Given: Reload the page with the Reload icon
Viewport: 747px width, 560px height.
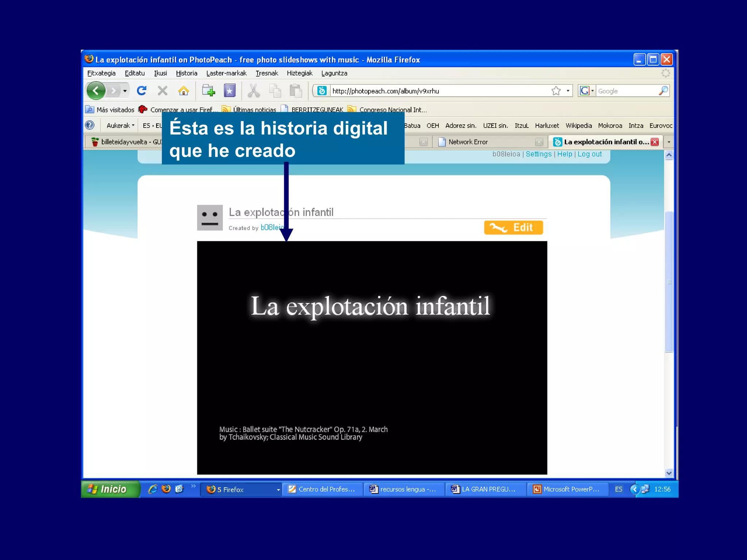Looking at the screenshot, I should 142,90.
